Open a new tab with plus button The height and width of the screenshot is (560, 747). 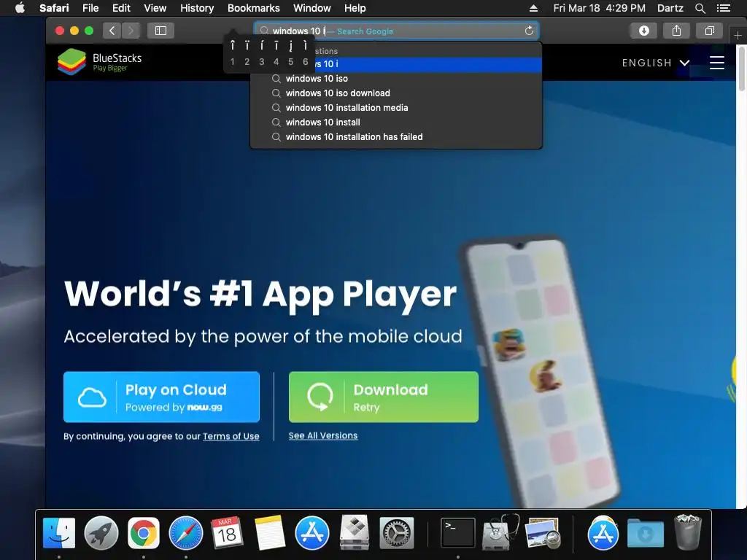[x=738, y=35]
